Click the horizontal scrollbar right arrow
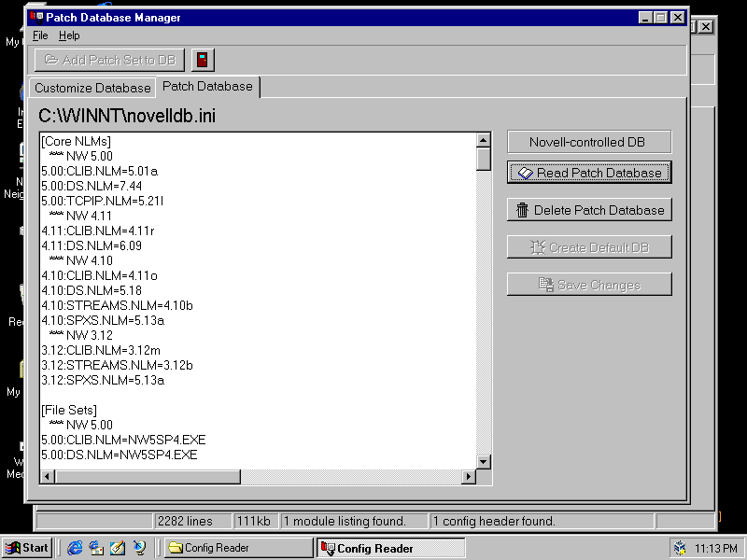This screenshot has height=560, width=747. (469, 477)
